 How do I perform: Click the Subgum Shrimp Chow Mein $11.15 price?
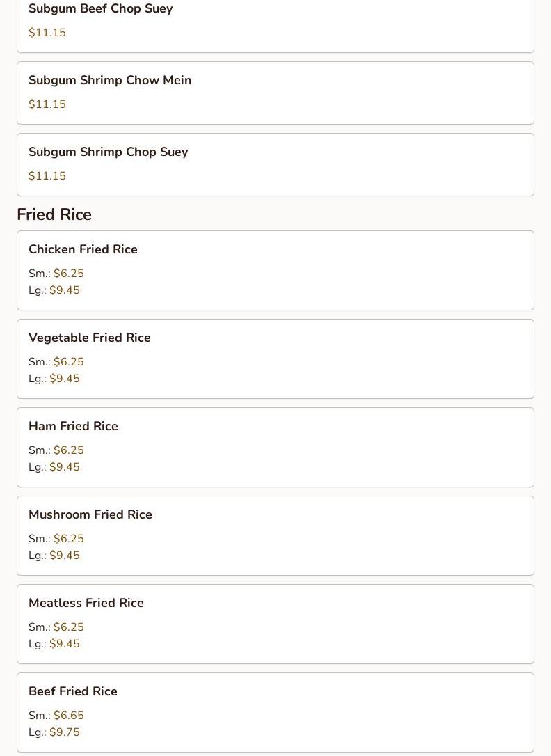pyautogui.click(x=47, y=104)
